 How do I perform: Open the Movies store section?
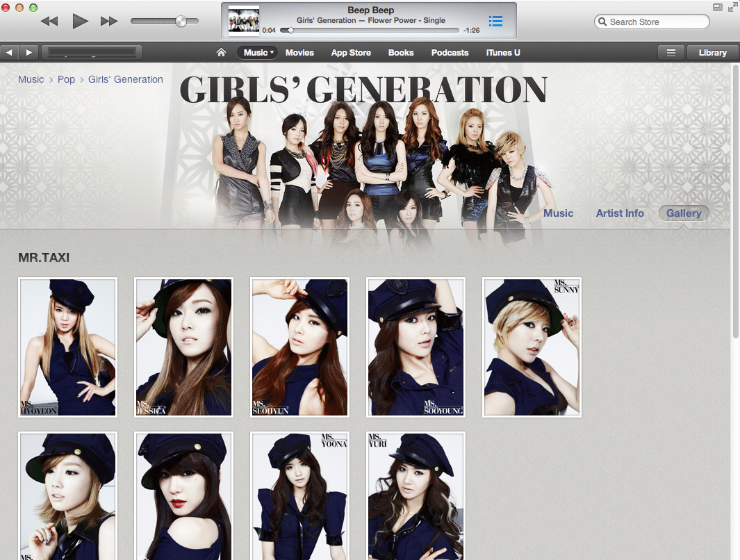(299, 53)
